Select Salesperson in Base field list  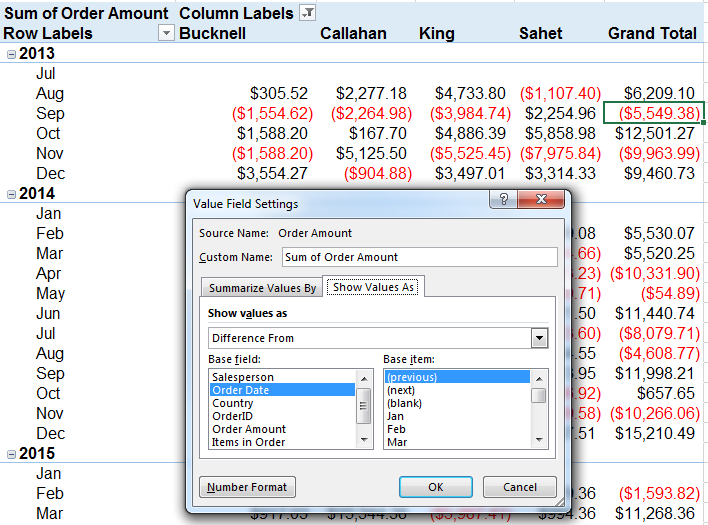[242, 377]
